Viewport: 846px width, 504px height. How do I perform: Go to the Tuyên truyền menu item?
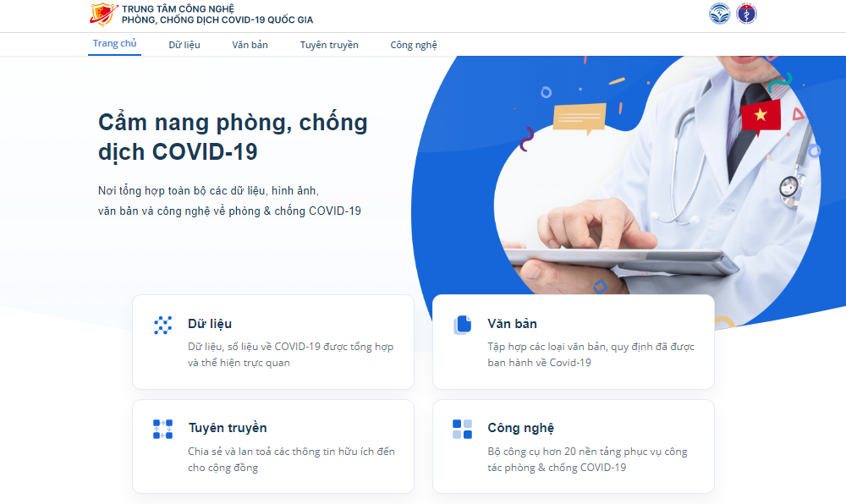329,45
